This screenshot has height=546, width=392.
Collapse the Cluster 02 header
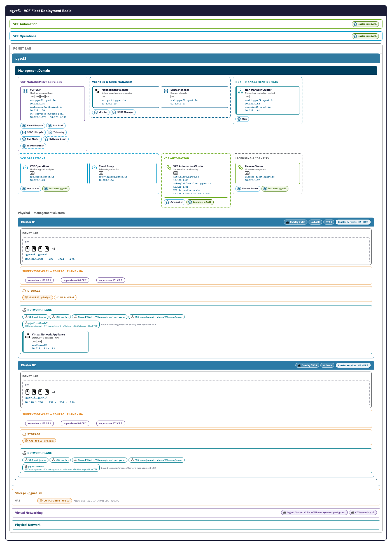(x=196, y=365)
